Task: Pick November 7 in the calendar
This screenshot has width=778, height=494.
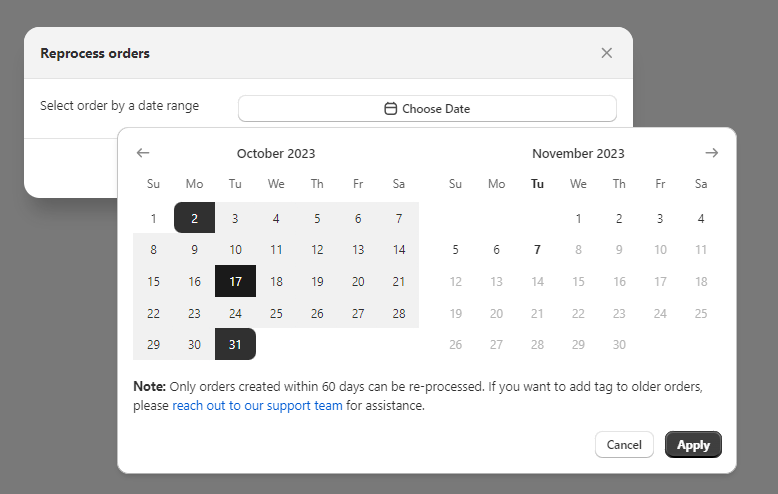Action: (x=537, y=250)
